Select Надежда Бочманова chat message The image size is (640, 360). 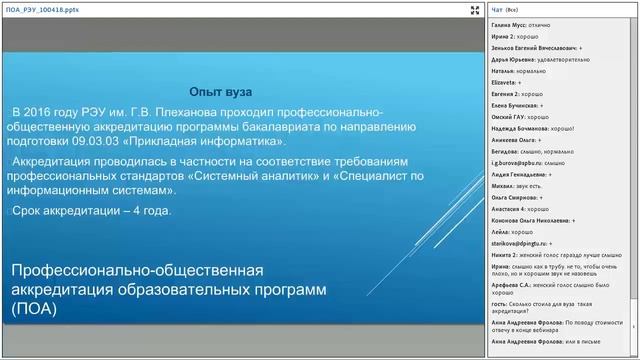tap(533, 129)
